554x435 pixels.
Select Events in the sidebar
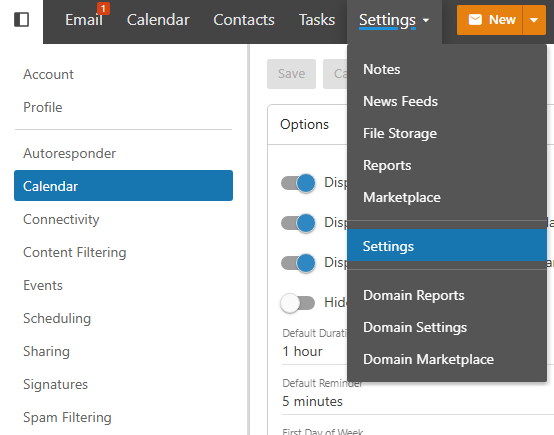pyautogui.click(x=123, y=285)
